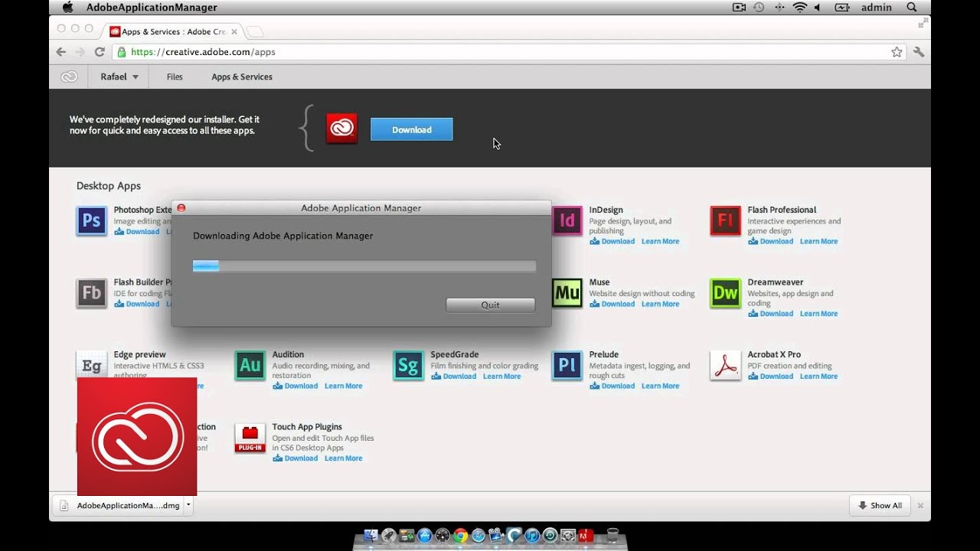Click the Muse Mu app icon

tap(567, 293)
